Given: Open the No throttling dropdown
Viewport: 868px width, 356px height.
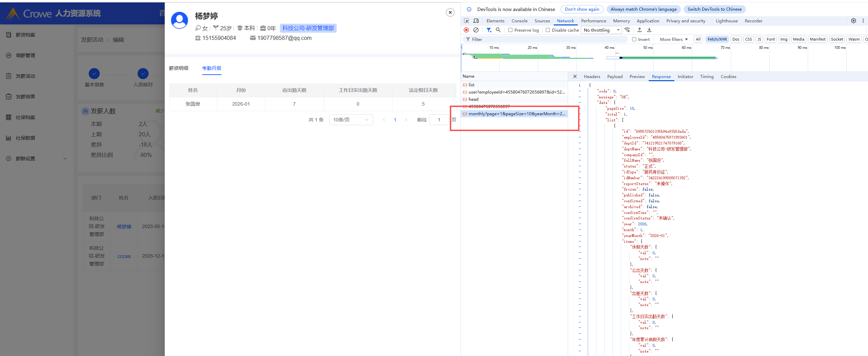Looking at the screenshot, I should (601, 30).
